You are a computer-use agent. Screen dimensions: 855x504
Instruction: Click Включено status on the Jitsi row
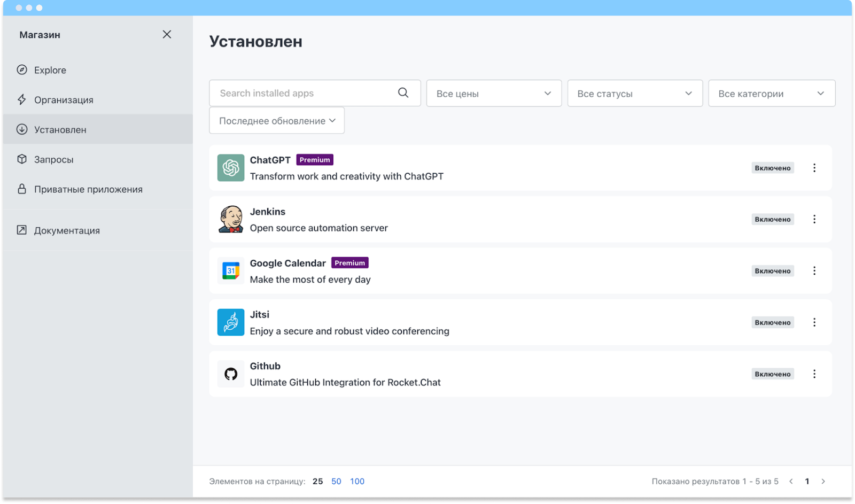click(773, 322)
